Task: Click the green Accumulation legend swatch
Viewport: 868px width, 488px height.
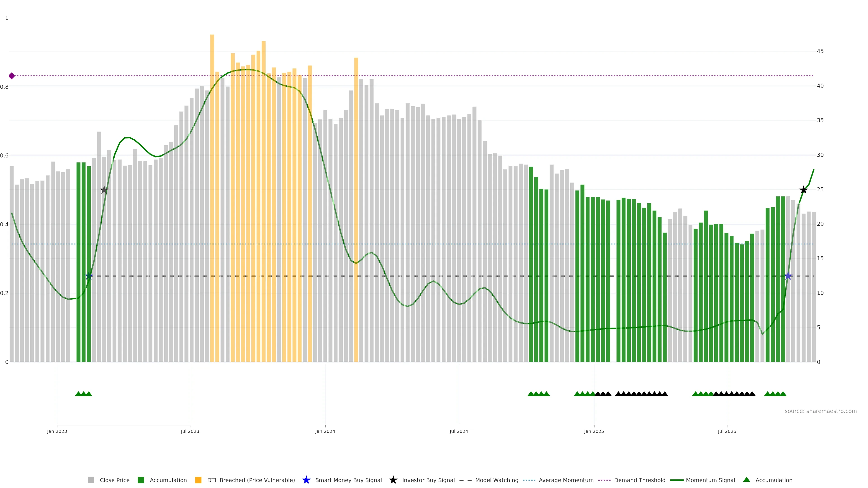Action: click(141, 480)
